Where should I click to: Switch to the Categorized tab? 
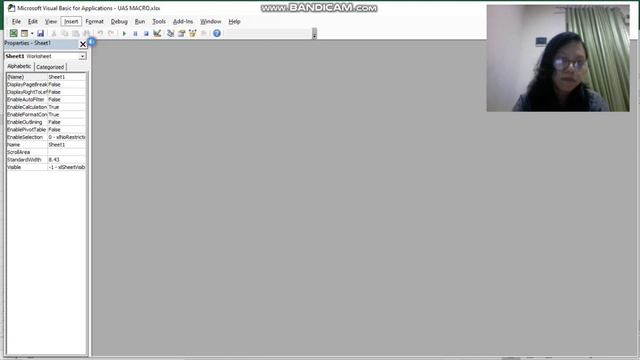point(50,67)
